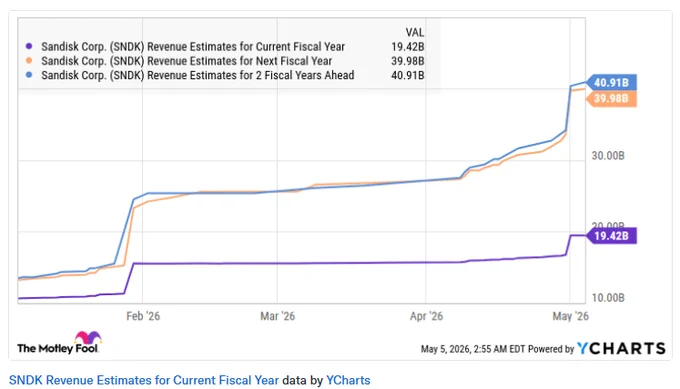Screen dimensions: 680x389
Task: Click the 40.91B value in legend table
Action: tap(408, 75)
